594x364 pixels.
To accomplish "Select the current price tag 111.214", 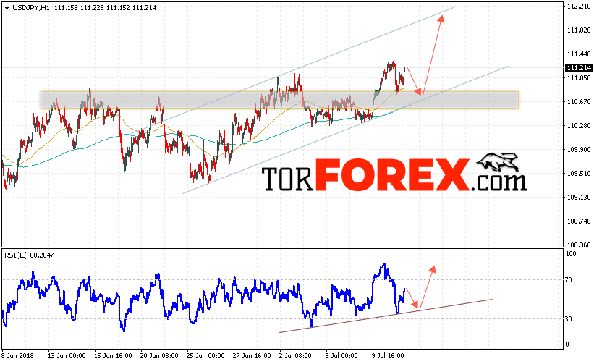I will point(579,68).
